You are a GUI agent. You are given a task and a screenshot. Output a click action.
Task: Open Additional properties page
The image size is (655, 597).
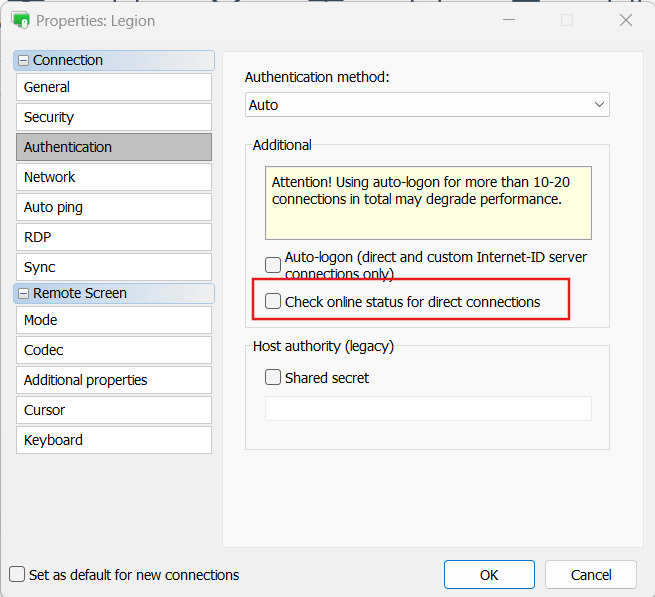pyautogui.click(x=113, y=380)
